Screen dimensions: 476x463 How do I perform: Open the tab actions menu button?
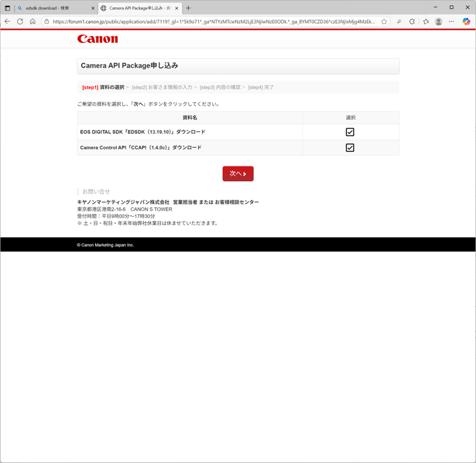8,8
